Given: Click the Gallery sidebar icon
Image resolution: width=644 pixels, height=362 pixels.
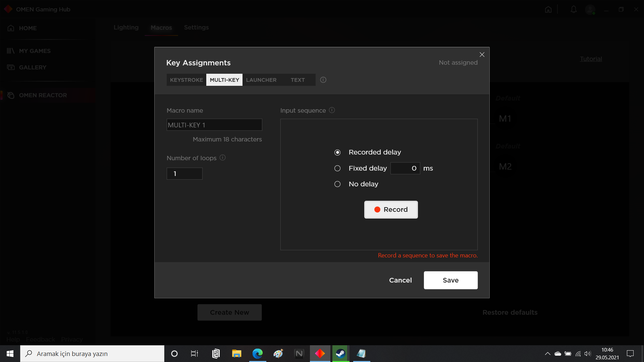Looking at the screenshot, I should pos(11,67).
